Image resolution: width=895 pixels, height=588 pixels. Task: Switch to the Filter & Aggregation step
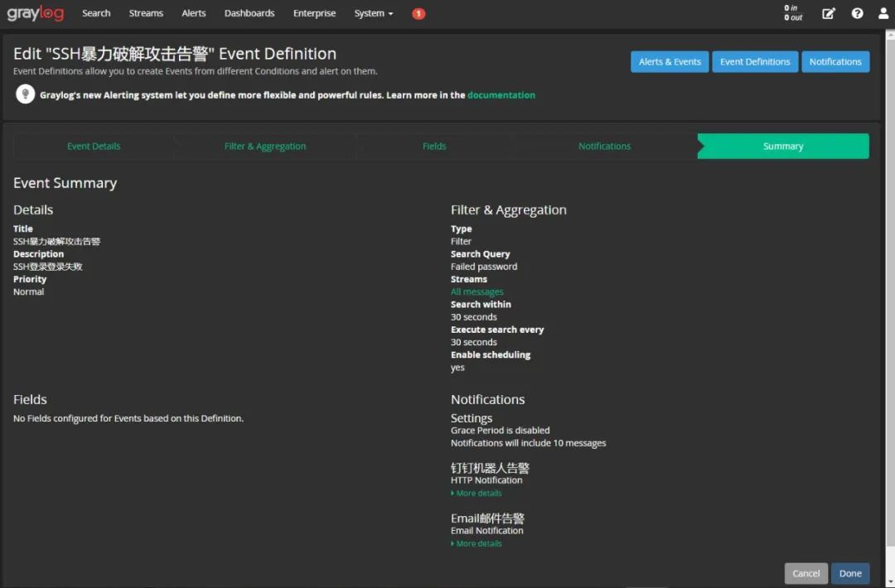[265, 146]
